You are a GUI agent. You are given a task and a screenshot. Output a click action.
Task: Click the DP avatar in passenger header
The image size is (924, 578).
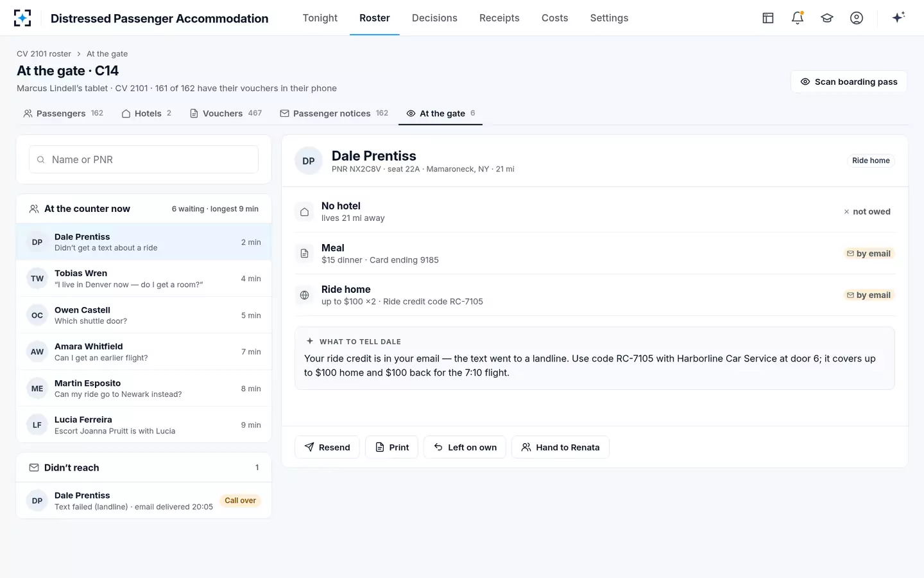[309, 161]
